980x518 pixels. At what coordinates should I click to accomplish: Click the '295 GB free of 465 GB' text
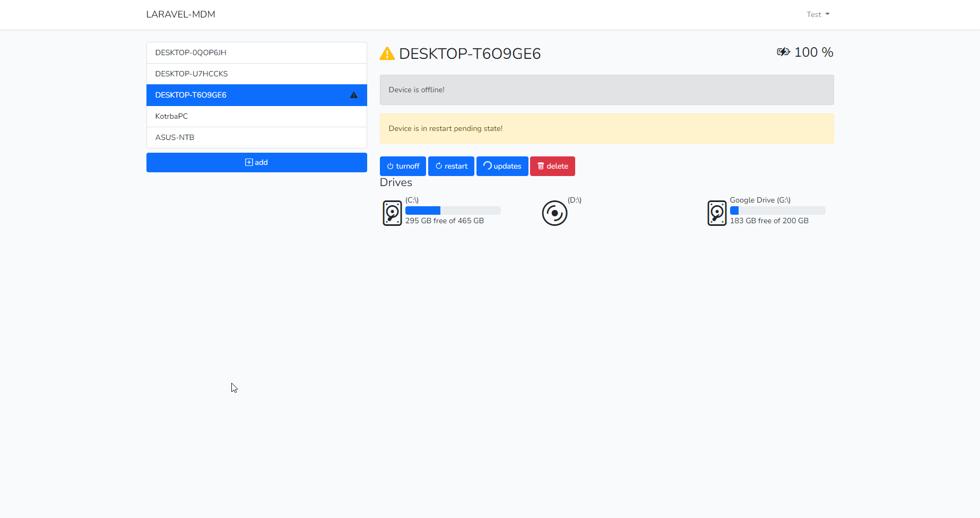445,221
